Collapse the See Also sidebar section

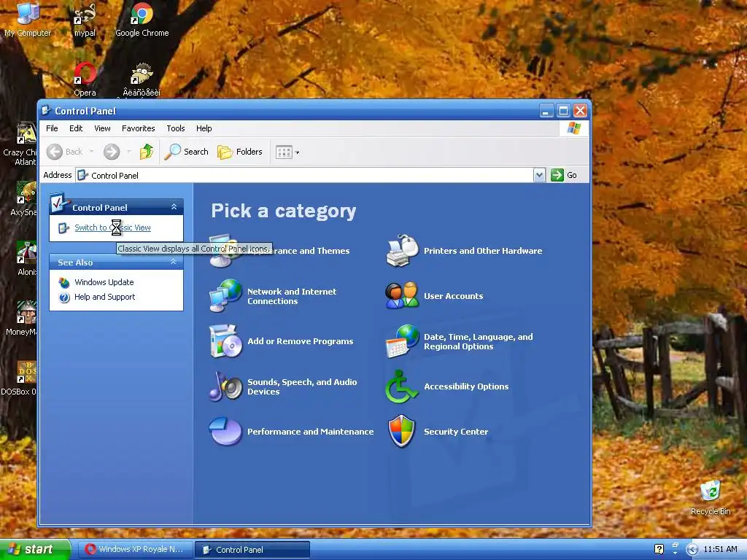[x=174, y=262]
